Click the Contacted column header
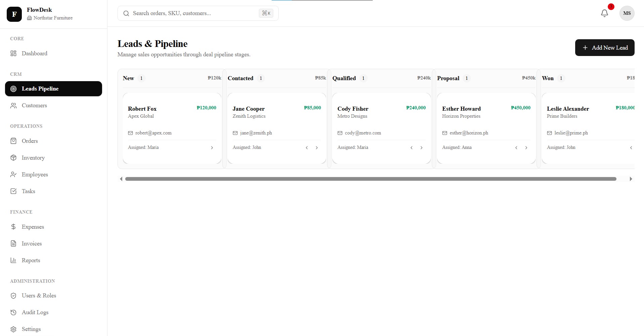Image resolution: width=644 pixels, height=336 pixels. (277, 78)
